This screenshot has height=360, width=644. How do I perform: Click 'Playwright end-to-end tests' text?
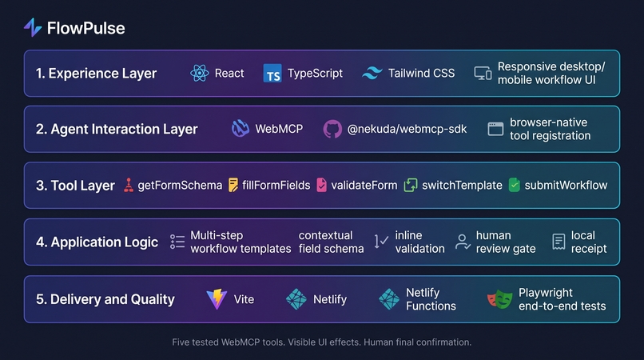[x=562, y=299]
